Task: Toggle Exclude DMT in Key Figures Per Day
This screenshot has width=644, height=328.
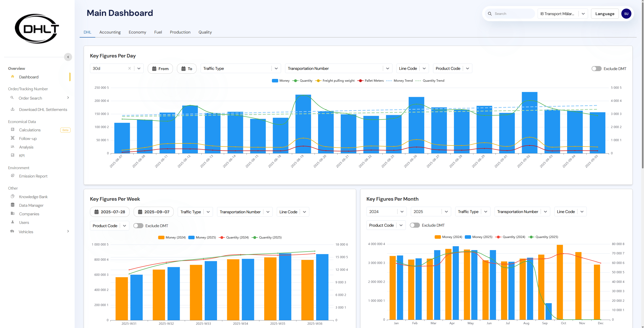Action: 596,69
